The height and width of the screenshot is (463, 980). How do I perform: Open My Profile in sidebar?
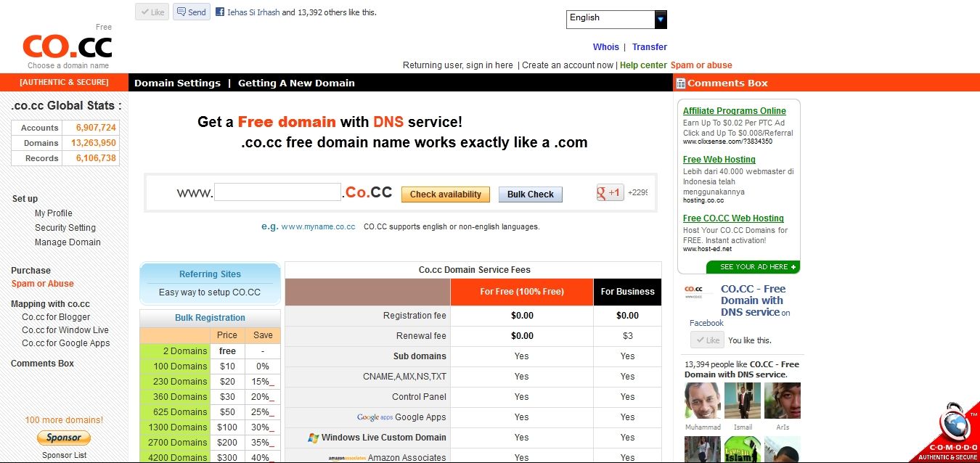coord(53,213)
